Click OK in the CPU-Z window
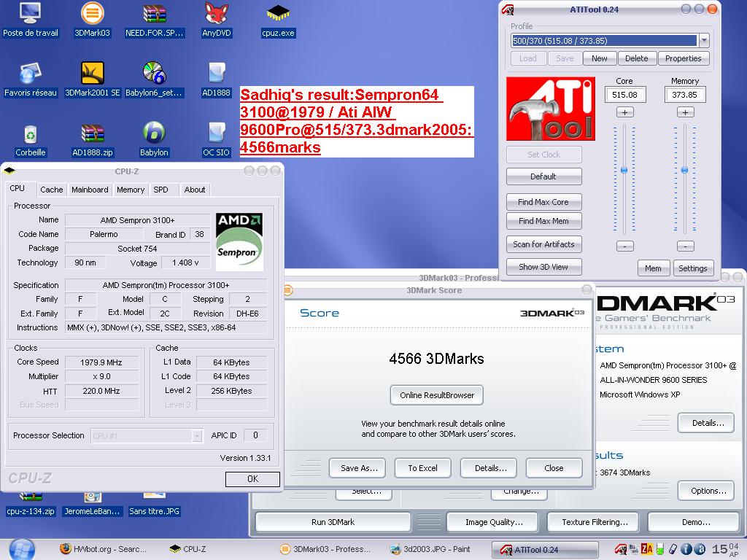 (252, 479)
